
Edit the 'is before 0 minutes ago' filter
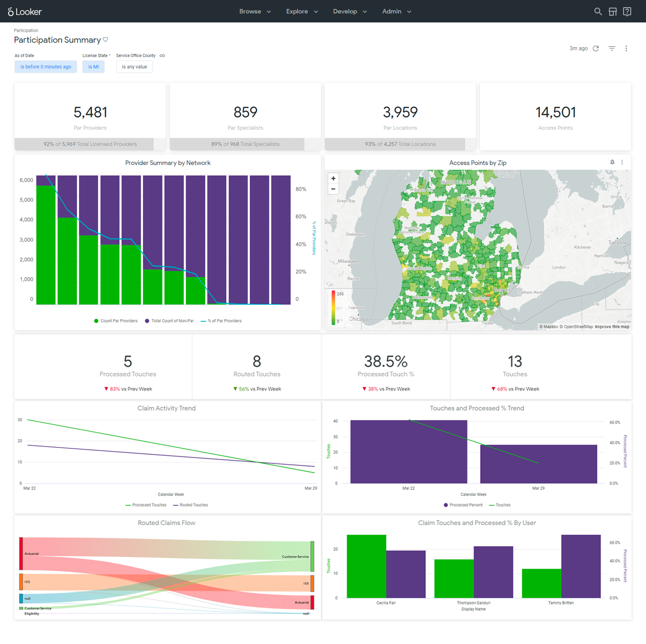pyautogui.click(x=46, y=67)
